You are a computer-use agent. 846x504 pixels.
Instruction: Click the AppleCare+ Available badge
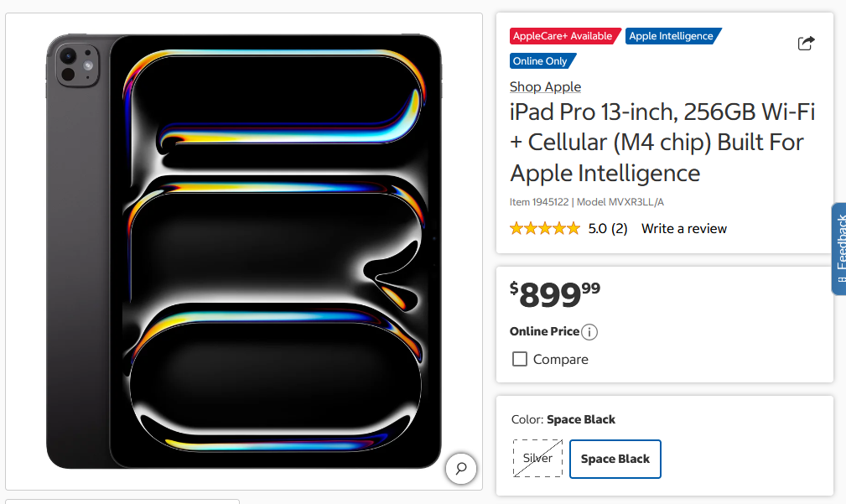pyautogui.click(x=563, y=36)
